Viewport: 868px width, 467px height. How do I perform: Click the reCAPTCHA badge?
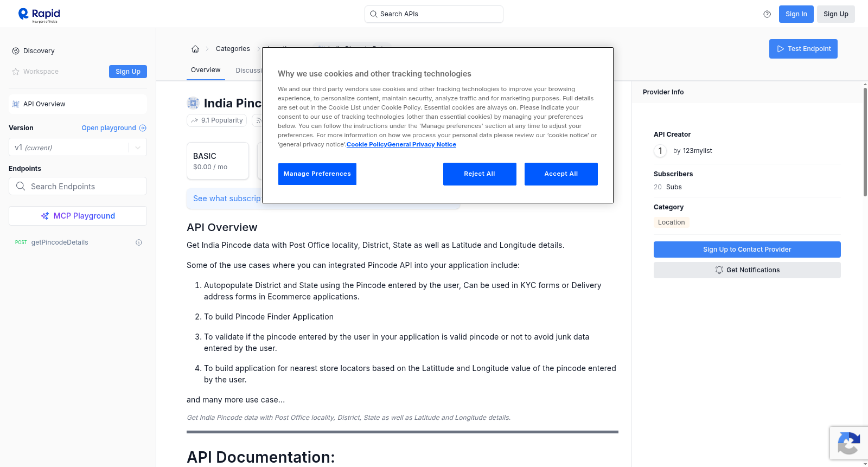[x=848, y=443]
